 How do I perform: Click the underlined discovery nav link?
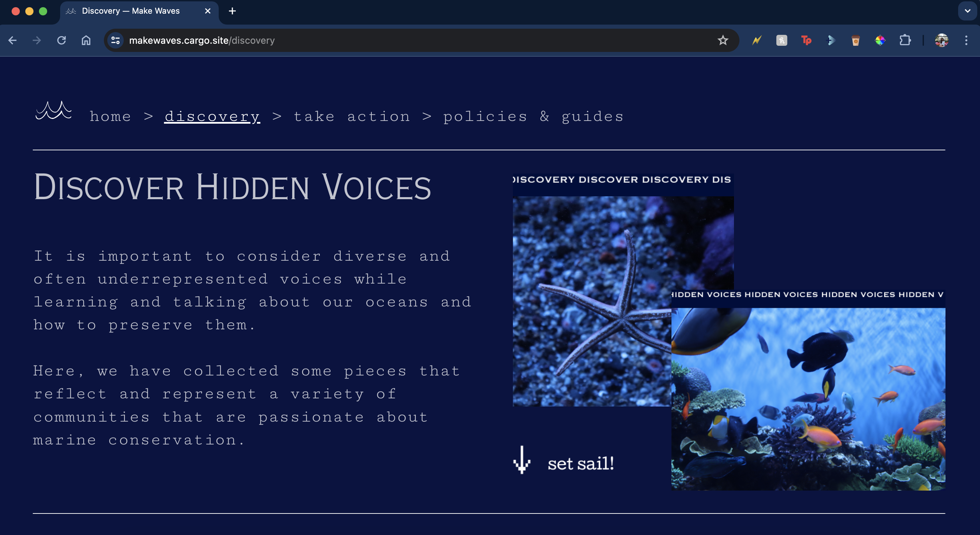[212, 116]
